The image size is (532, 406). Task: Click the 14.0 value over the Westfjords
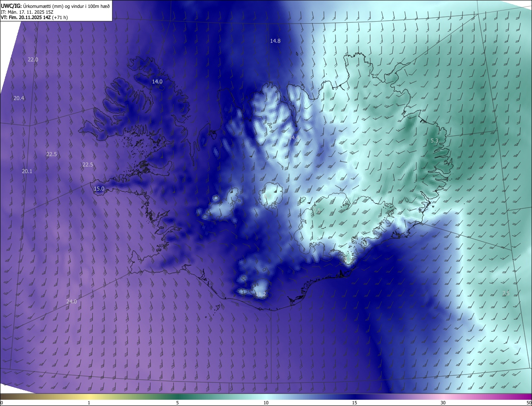click(x=157, y=81)
